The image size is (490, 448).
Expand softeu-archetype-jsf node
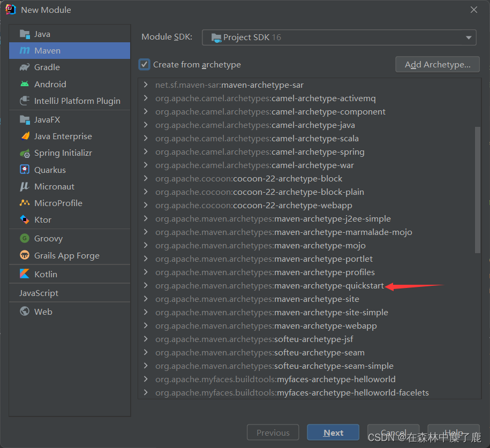tap(146, 339)
